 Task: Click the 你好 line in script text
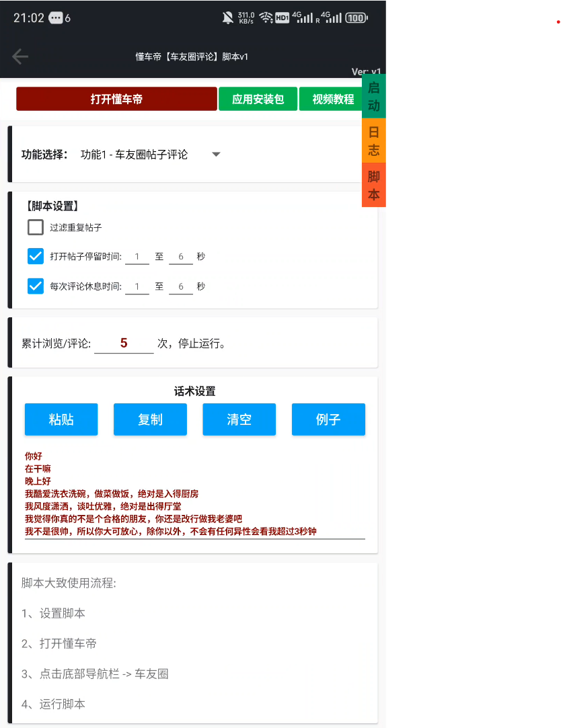click(x=34, y=456)
